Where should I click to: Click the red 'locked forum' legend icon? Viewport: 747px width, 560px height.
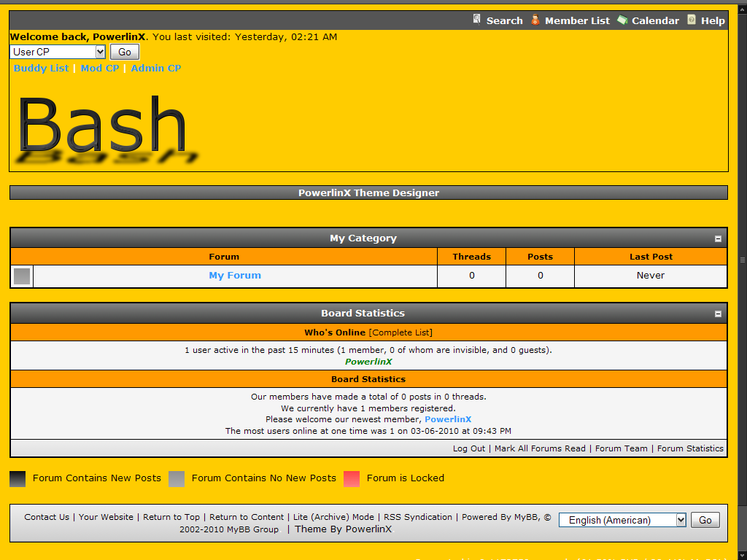pyautogui.click(x=352, y=478)
